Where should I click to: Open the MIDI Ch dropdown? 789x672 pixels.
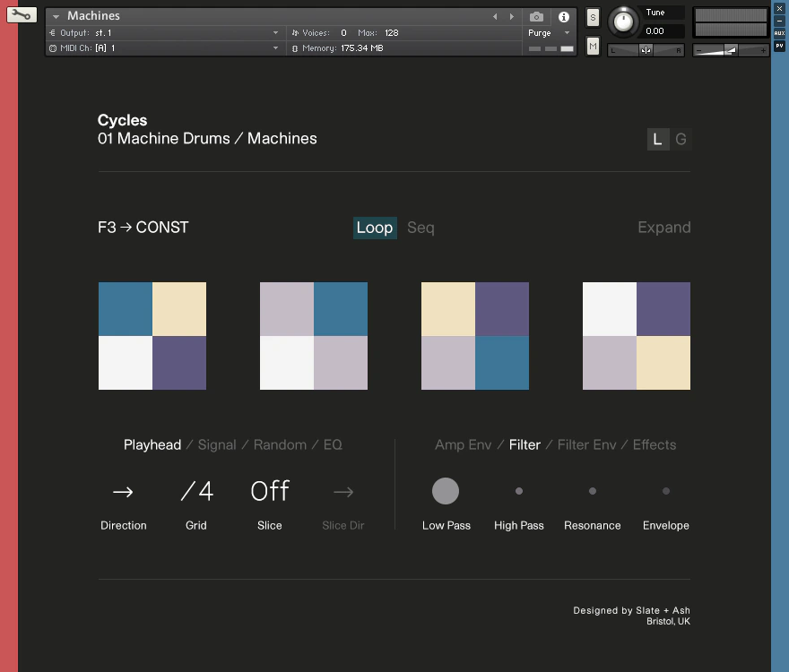[x=163, y=47]
